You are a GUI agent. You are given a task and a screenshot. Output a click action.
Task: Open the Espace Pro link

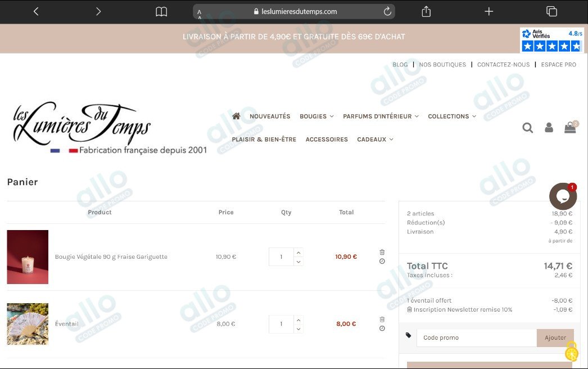point(558,65)
